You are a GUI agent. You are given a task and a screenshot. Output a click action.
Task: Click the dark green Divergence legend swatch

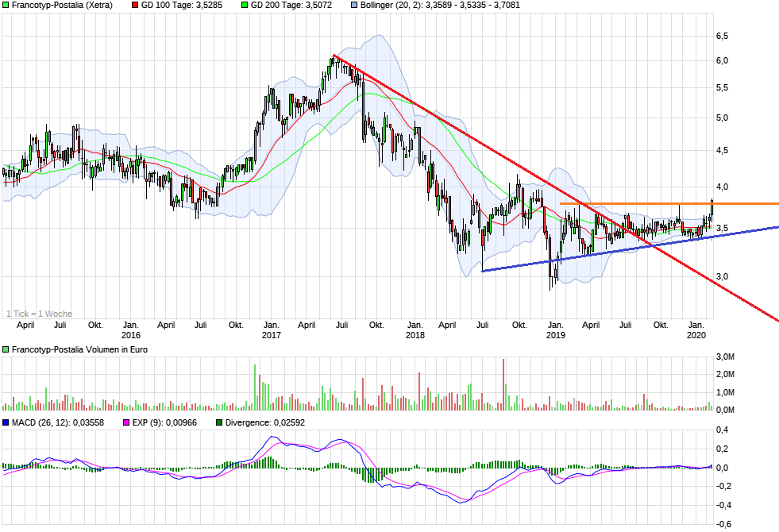219,422
